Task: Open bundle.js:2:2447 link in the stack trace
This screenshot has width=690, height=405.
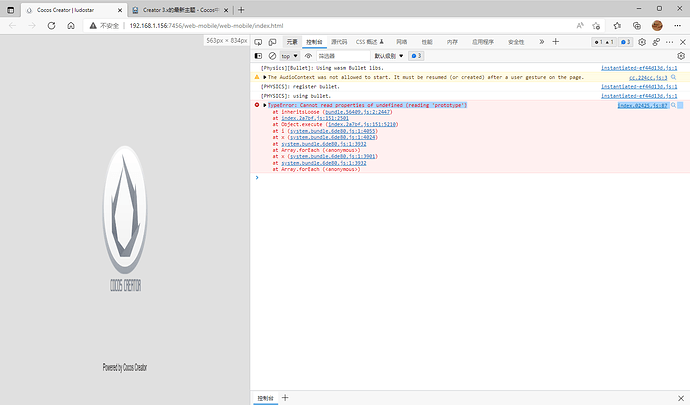Action: (357, 112)
